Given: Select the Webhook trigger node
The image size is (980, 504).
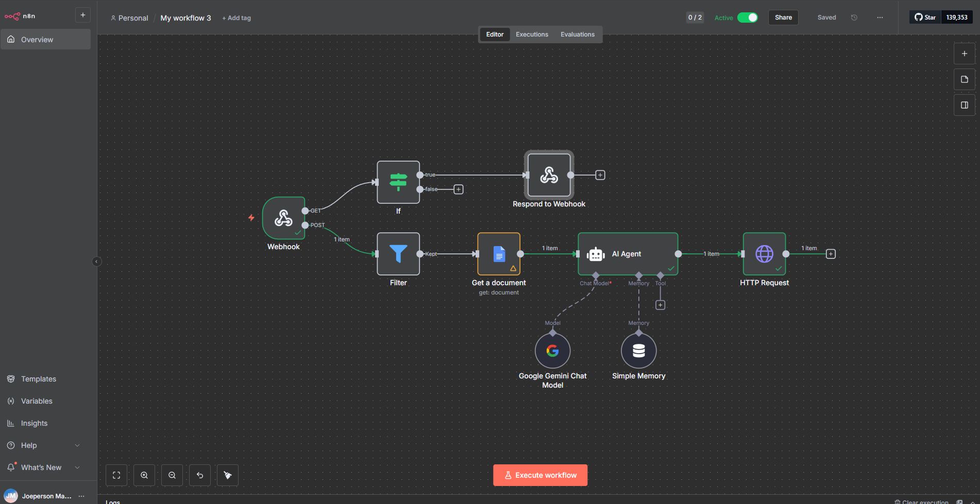Looking at the screenshot, I should [283, 218].
